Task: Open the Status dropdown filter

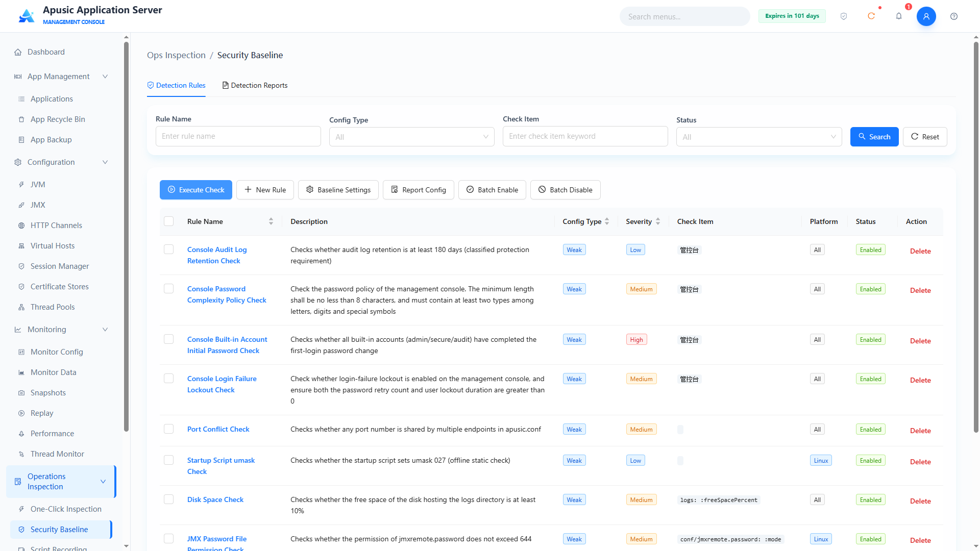Action: tap(759, 137)
